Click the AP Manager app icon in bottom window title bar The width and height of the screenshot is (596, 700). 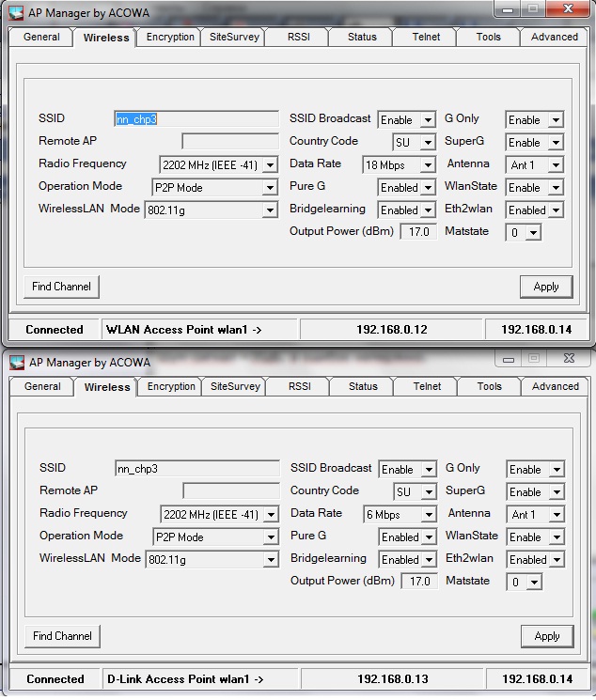pos(17,362)
